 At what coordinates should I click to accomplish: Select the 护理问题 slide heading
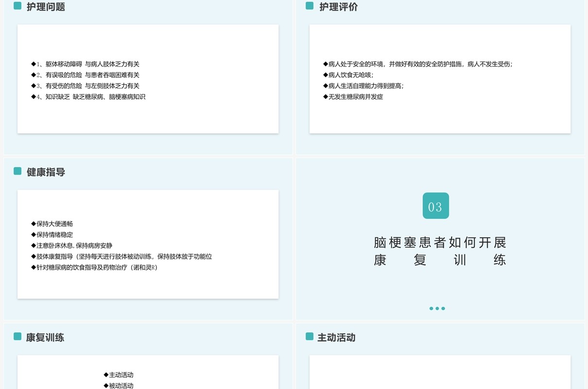(x=46, y=7)
